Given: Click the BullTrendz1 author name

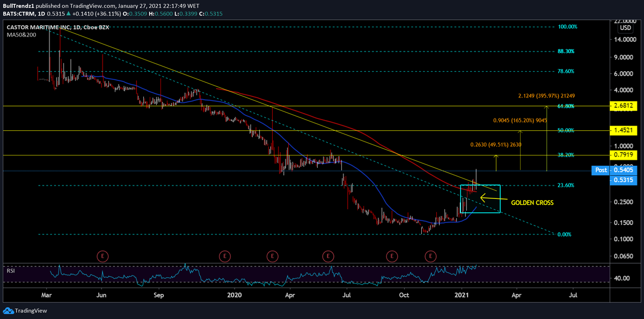Looking at the screenshot, I should pos(17,5).
